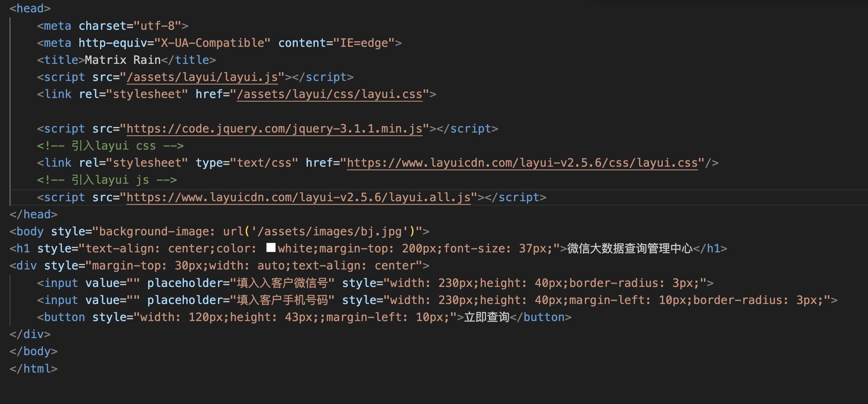Follow the layui.all.js script URL
Image resolution: width=868 pixels, height=404 pixels.
(x=299, y=197)
